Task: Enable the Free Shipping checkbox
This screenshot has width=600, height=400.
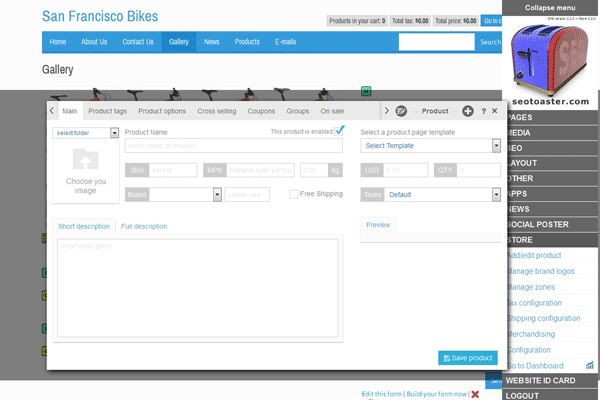Action: pyautogui.click(x=293, y=194)
